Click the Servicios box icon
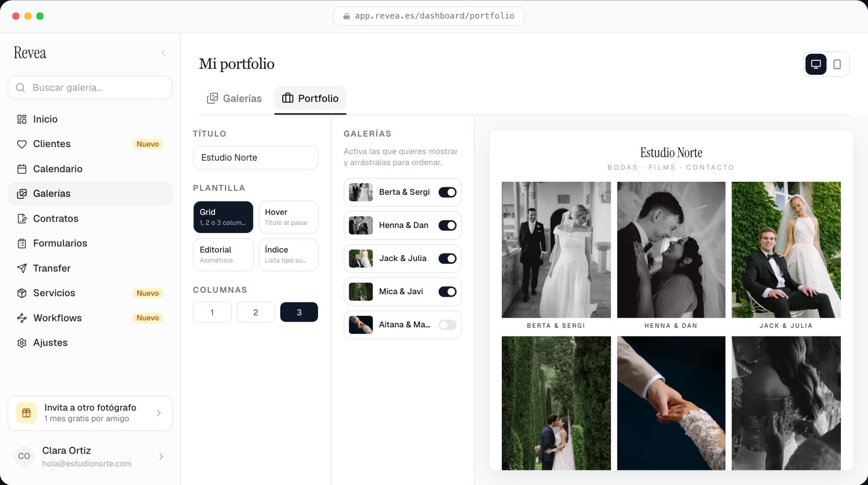868x485 pixels. click(x=22, y=293)
